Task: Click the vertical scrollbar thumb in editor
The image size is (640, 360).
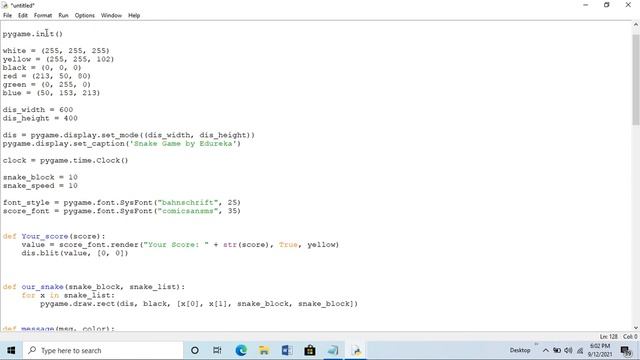Action: (636, 80)
